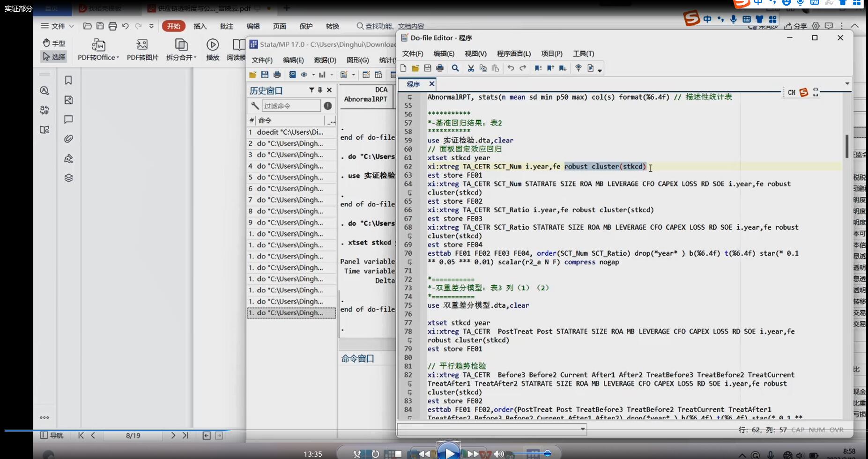Click wrench icon beside 过滤命令 field
The image size is (868, 459).
(x=254, y=106)
